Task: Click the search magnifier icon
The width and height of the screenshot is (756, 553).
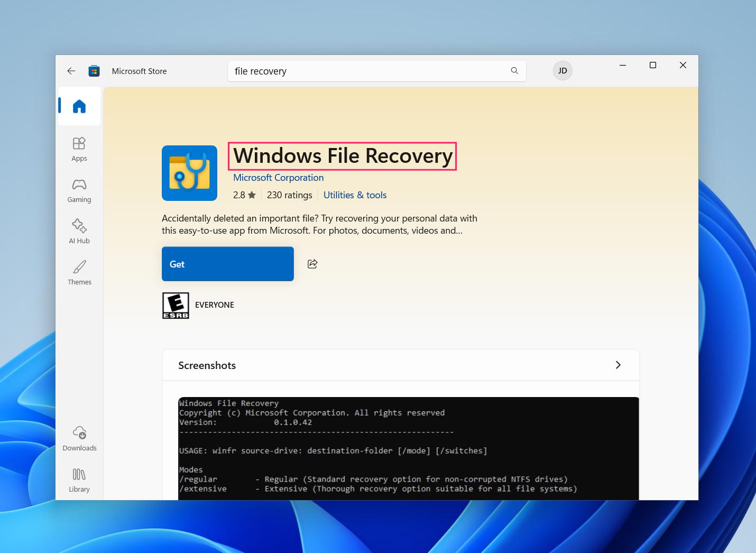Action: (514, 71)
